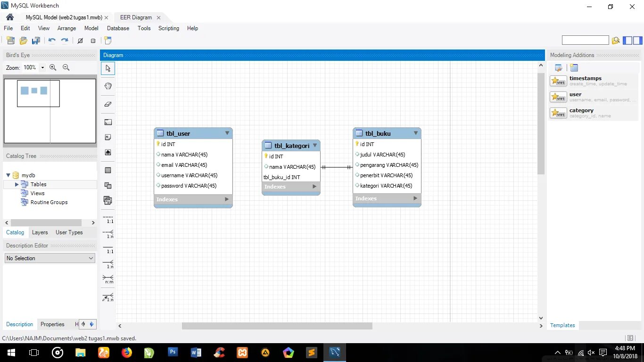Click the undo arrow icon
Screen dimensions: 644x362
(52, 41)
